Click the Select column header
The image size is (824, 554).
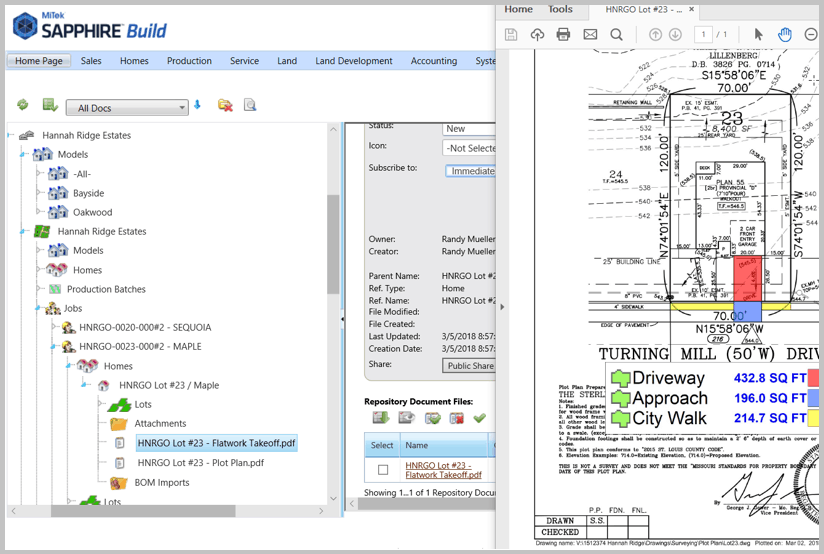coord(382,445)
